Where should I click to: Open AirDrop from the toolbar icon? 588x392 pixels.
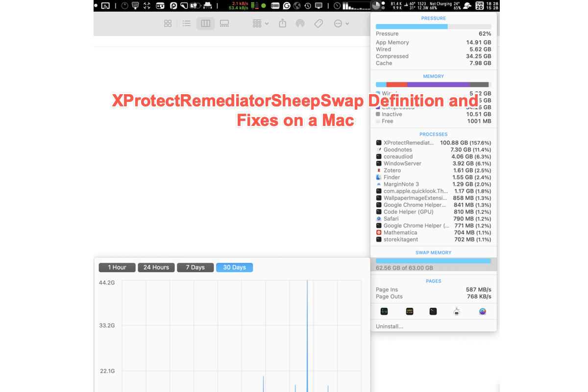pyautogui.click(x=300, y=23)
